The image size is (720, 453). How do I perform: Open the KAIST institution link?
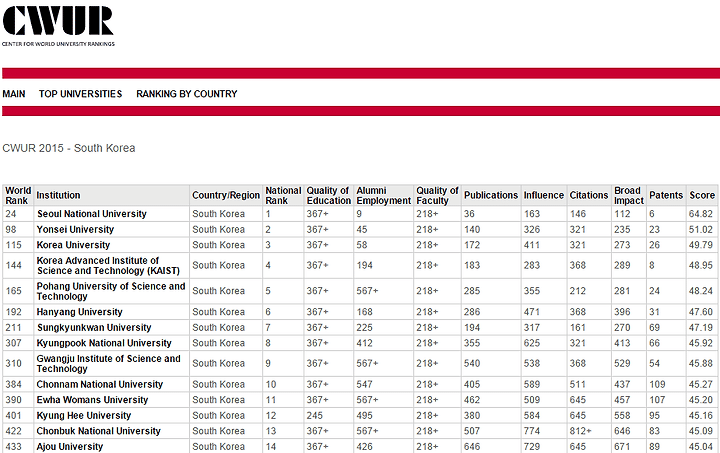[x=108, y=266]
